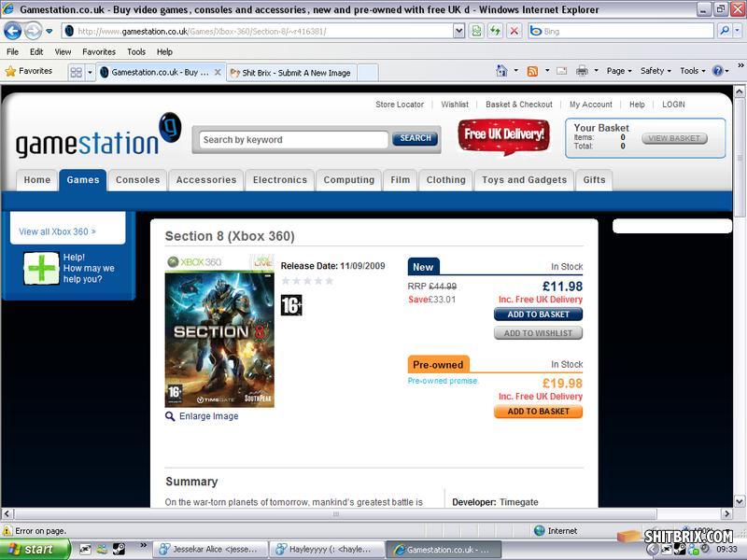
Task: Click the My Account link
Action: click(x=591, y=105)
